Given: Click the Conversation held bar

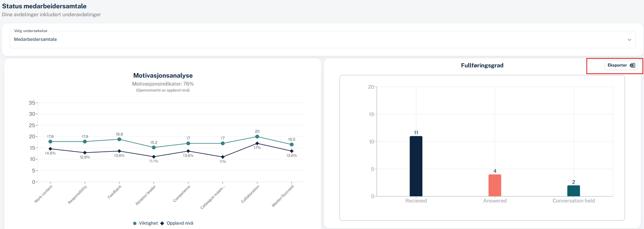Looking at the screenshot, I should [x=573, y=191].
